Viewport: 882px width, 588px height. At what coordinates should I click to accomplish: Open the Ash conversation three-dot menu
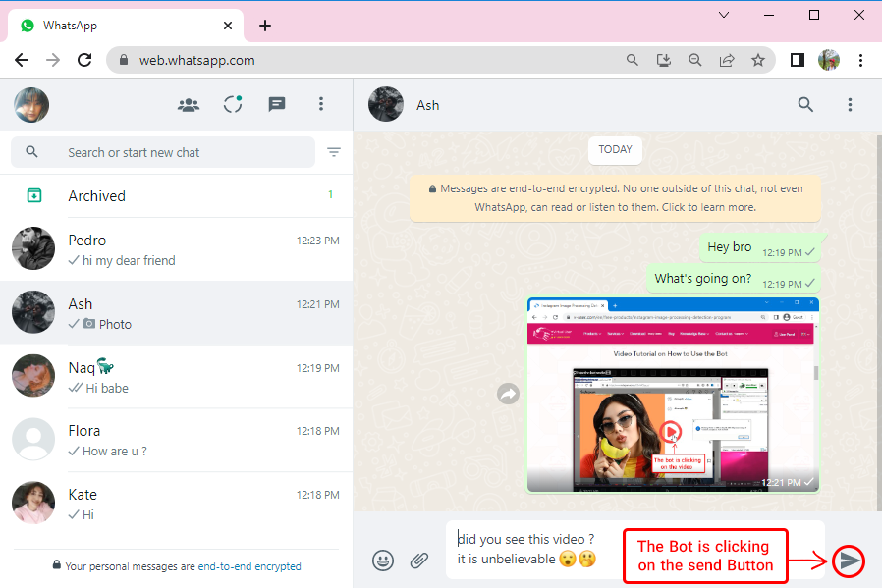[x=850, y=105]
